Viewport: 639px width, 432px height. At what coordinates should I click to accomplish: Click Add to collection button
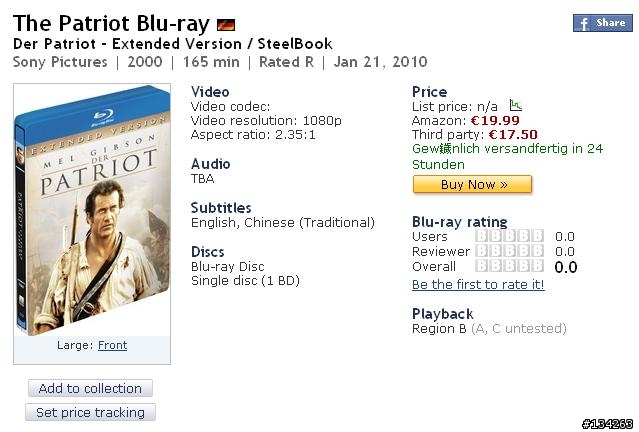pos(90,388)
